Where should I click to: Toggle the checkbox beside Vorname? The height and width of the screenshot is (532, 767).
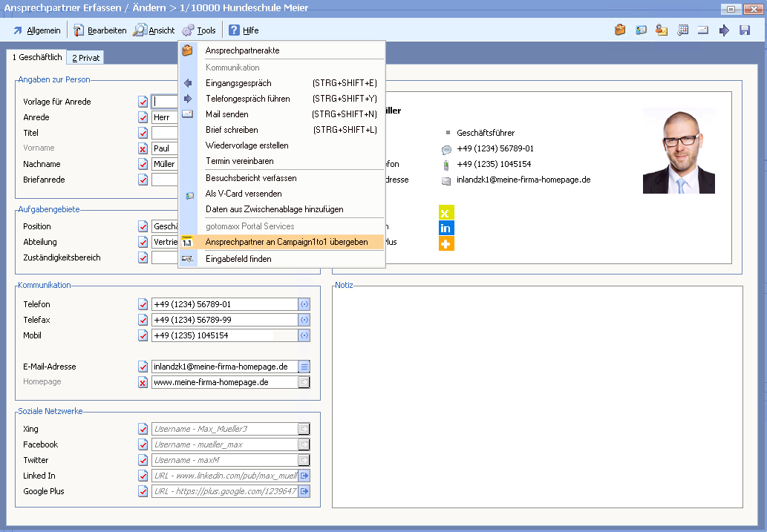coord(143,148)
